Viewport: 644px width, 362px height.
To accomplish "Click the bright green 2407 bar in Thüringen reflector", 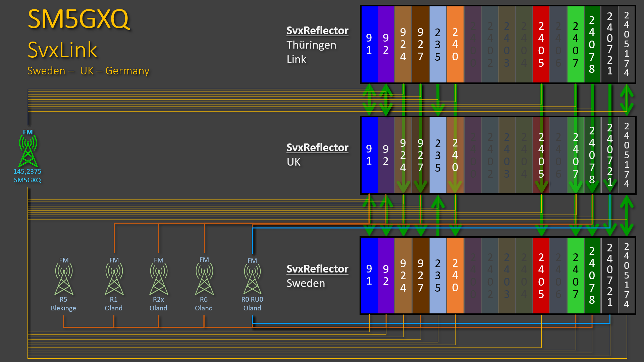I will [x=576, y=44].
